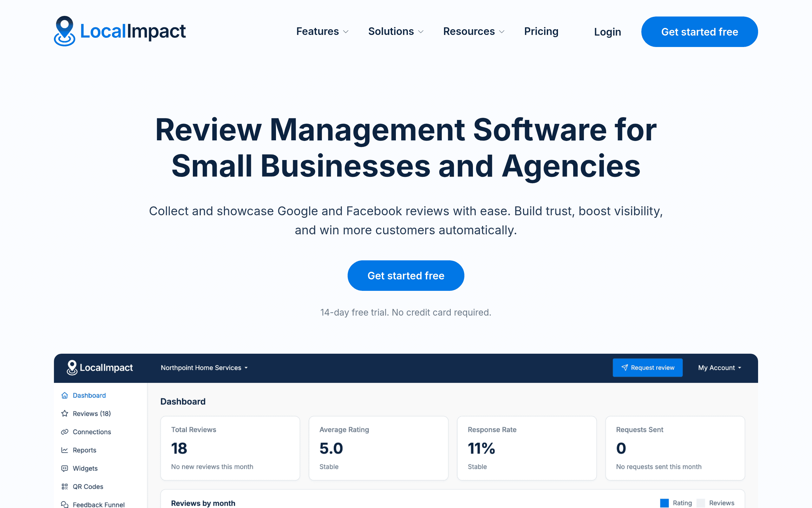This screenshot has height=508, width=812.
Task: Click the Widgets chat icon in sidebar
Action: [x=65, y=468]
